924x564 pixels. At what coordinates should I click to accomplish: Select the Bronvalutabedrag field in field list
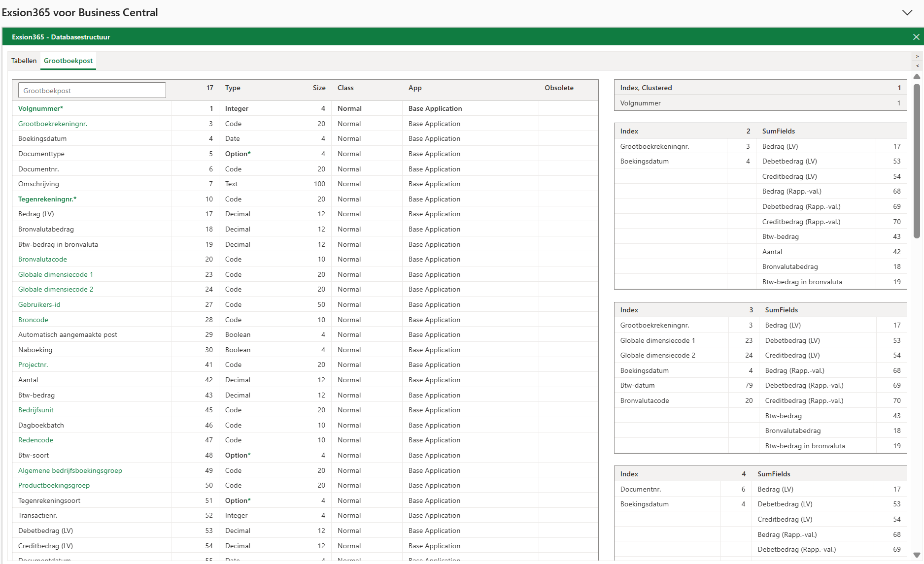[x=46, y=229]
